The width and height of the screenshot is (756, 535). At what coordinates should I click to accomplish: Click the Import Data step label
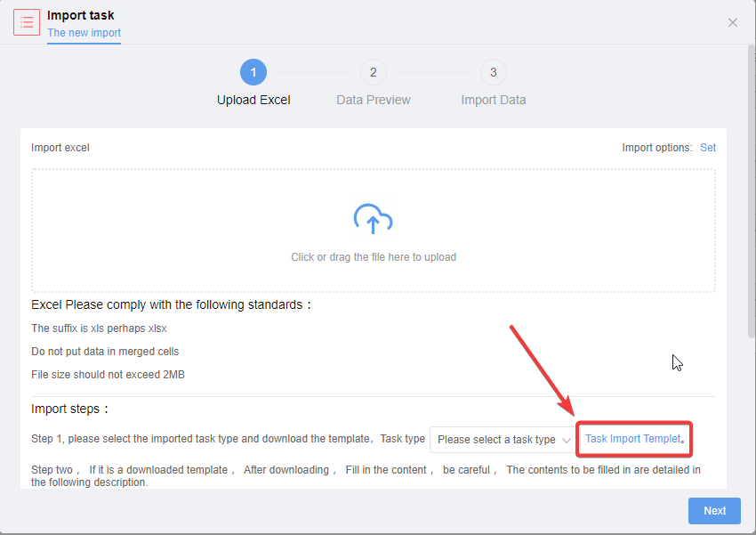[x=494, y=100]
